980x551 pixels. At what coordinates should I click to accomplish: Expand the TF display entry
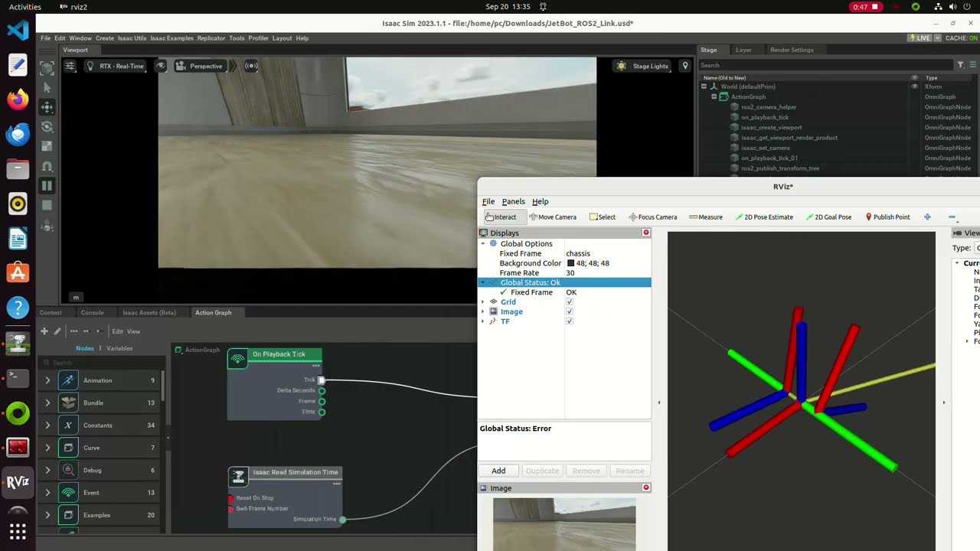click(483, 321)
